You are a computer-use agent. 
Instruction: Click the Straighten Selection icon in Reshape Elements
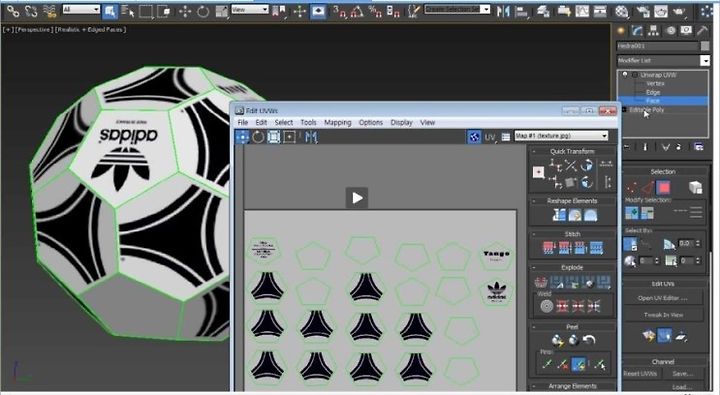point(559,215)
